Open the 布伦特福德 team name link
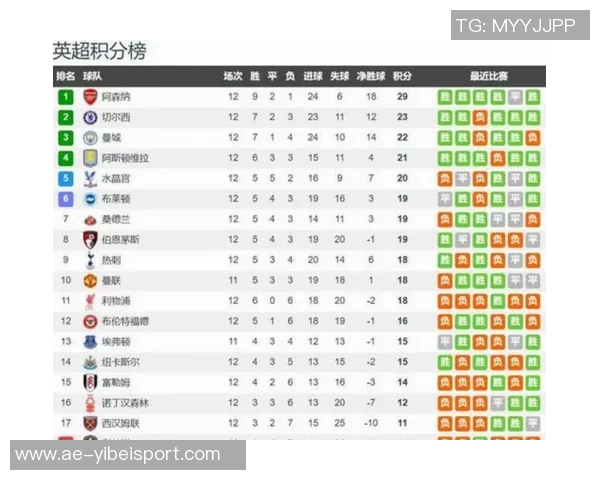This screenshot has height=480, width=600. point(125,321)
